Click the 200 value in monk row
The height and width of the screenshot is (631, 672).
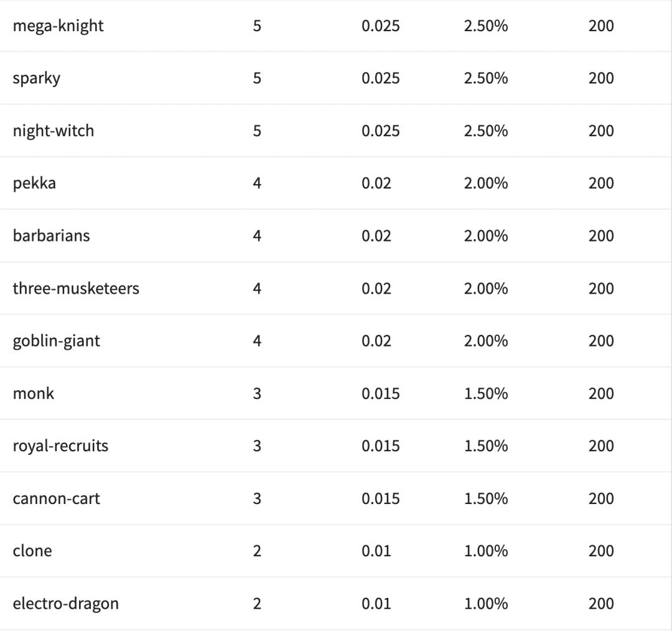[600, 393]
